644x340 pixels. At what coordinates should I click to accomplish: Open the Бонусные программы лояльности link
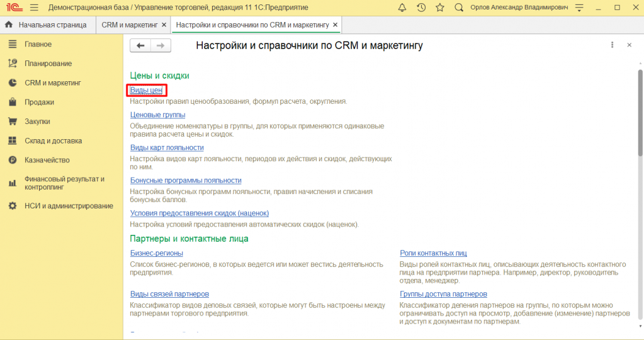pyautogui.click(x=185, y=180)
